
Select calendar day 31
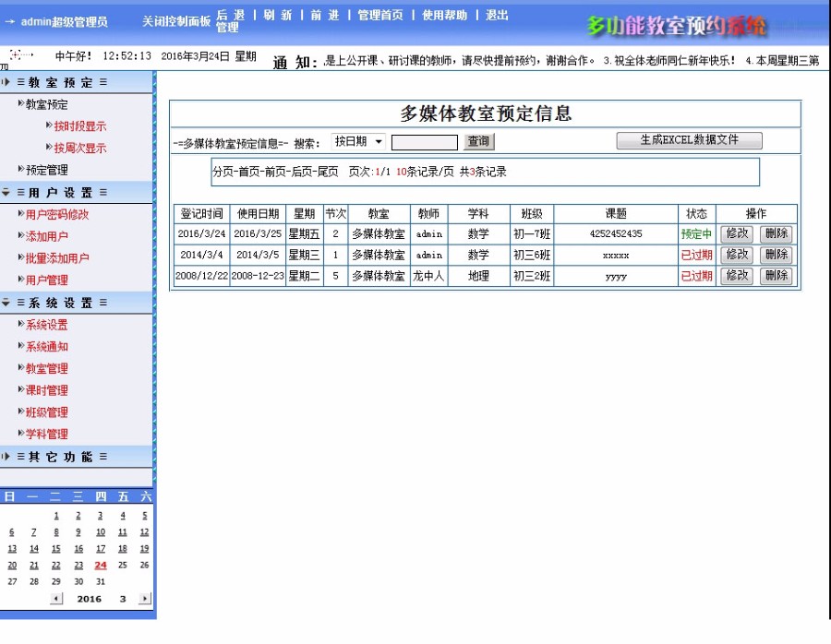click(100, 582)
